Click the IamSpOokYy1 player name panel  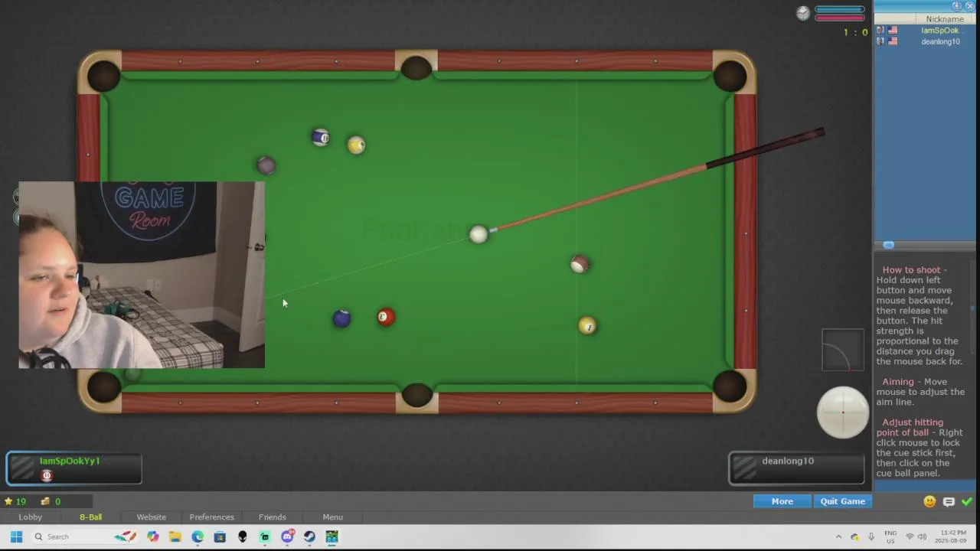(x=73, y=468)
